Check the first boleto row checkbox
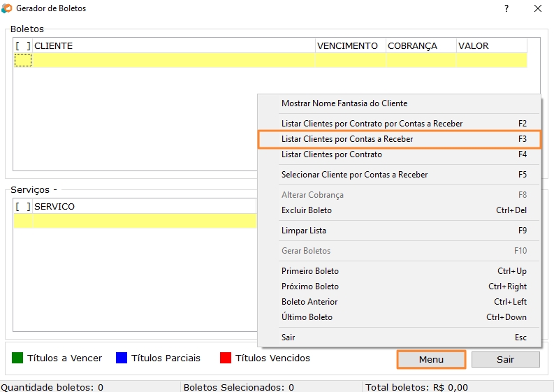Image resolution: width=554 pixels, height=392 pixels. [x=23, y=60]
